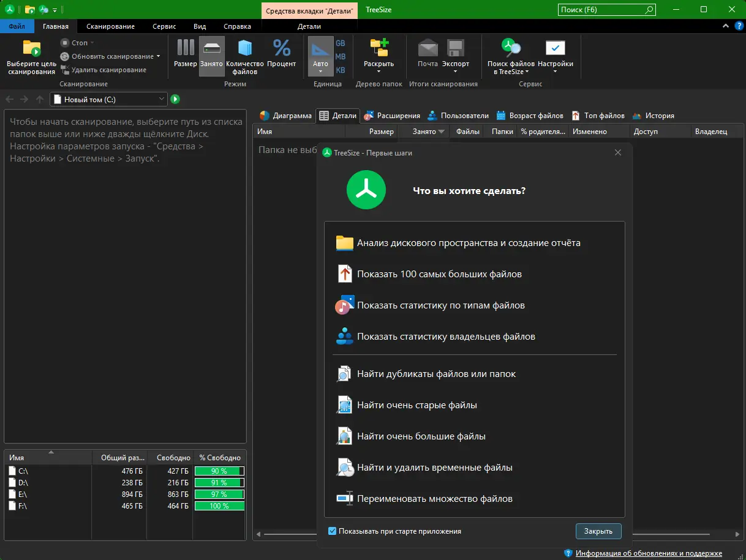Open the drive path dropdown (Новый том C:)
The width and height of the screenshot is (746, 560).
click(x=162, y=99)
